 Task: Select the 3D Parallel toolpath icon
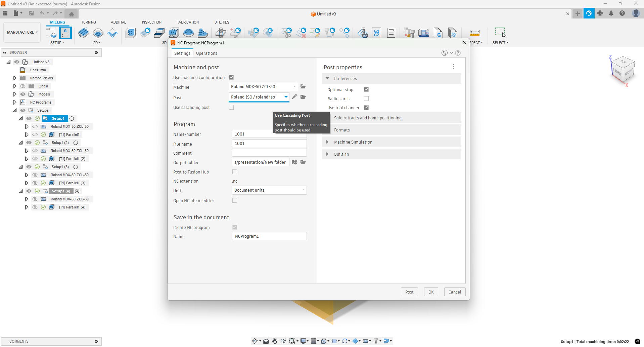(174, 33)
